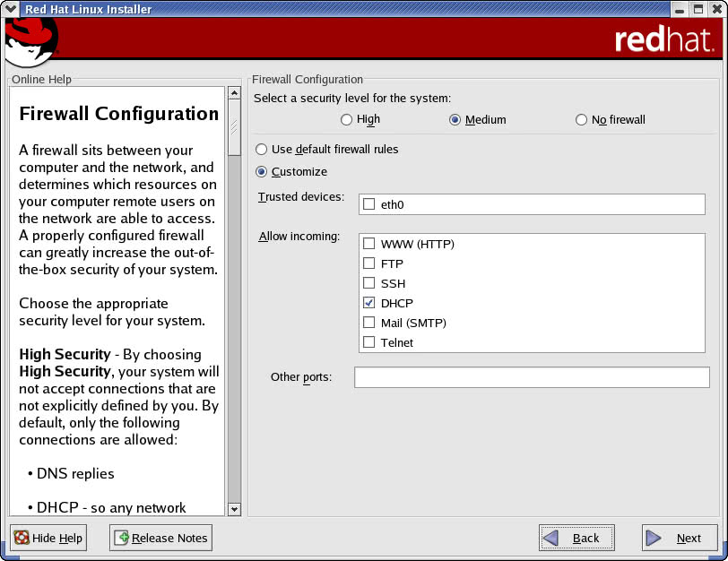Click the Release Notes document icon

click(122, 538)
